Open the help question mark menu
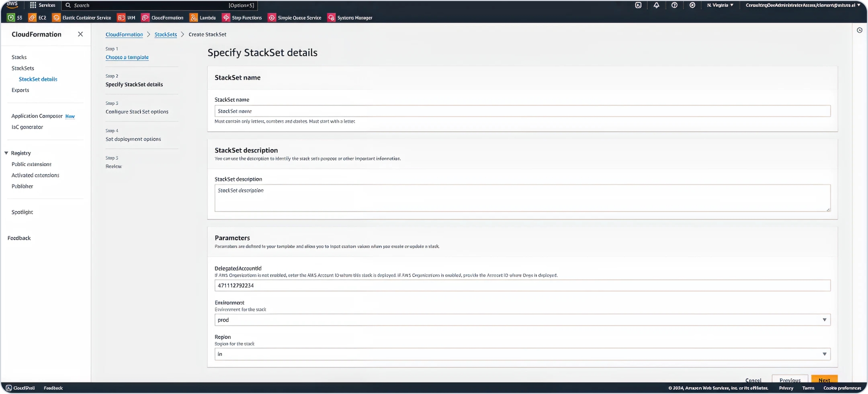This screenshot has width=868, height=394. 674,5
